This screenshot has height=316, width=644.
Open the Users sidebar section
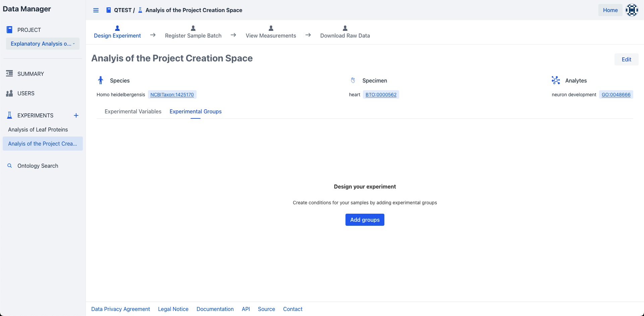[x=26, y=93]
